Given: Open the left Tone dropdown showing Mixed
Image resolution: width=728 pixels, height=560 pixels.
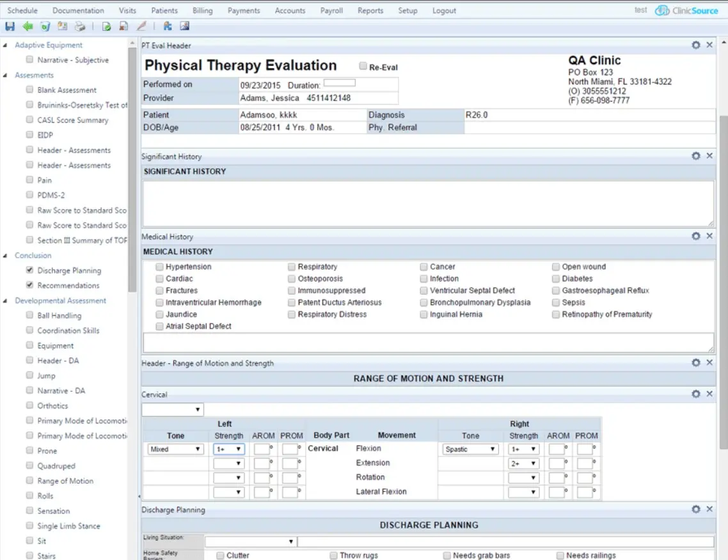Looking at the screenshot, I should pos(174,449).
